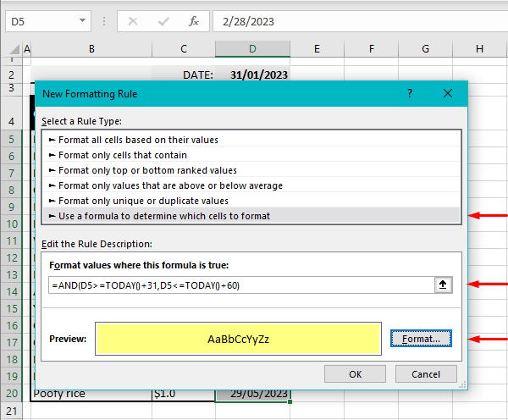The width and height of the screenshot is (508, 420).
Task: Close the New Formatting Rule dialog
Action: click(x=448, y=93)
